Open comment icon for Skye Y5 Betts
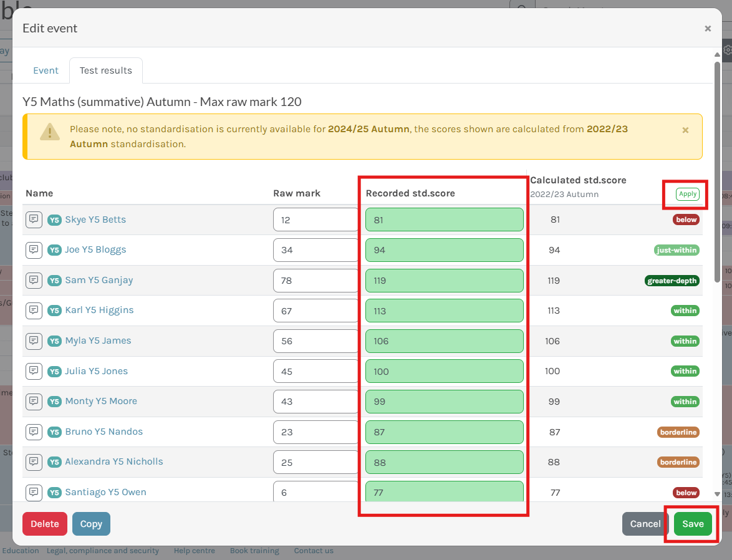This screenshot has width=732, height=560. (34, 220)
